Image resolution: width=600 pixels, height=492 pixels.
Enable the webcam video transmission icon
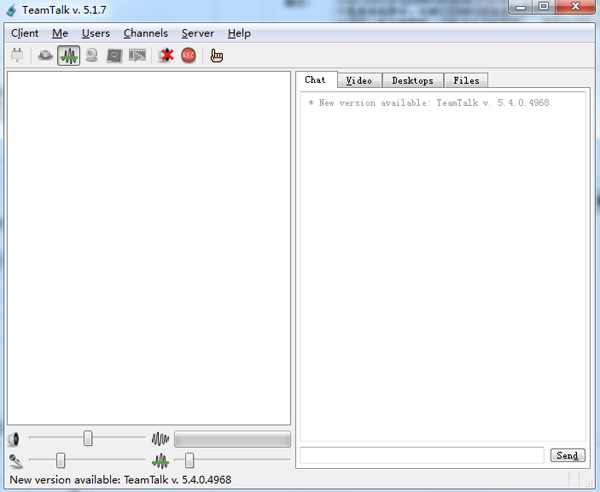92,55
